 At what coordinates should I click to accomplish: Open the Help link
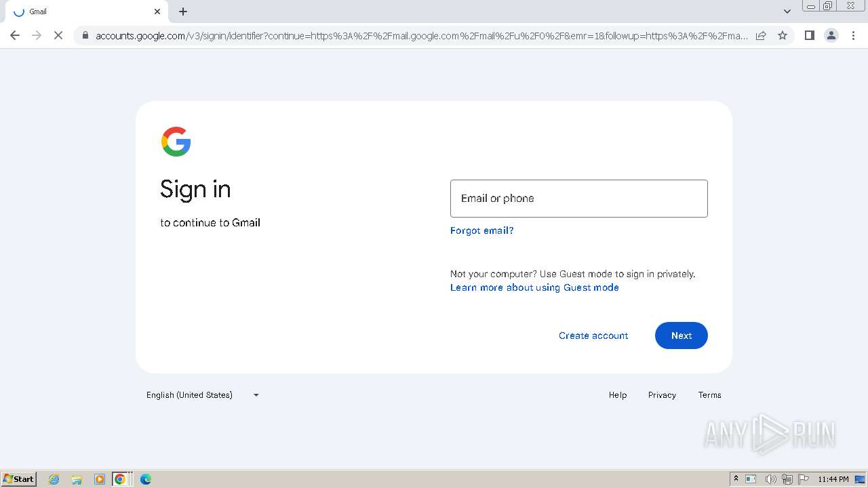pos(618,395)
